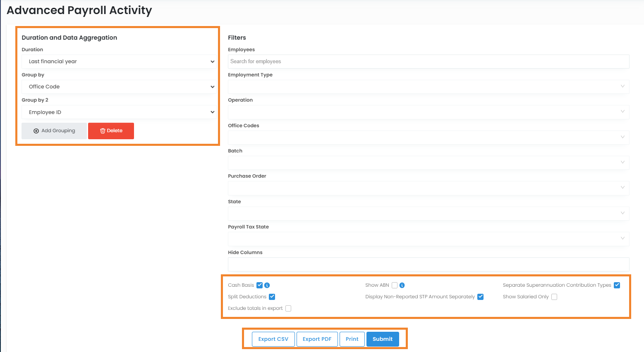This screenshot has width=644, height=352.
Task: Expand the Group by 2 dropdown
Action: (119, 112)
